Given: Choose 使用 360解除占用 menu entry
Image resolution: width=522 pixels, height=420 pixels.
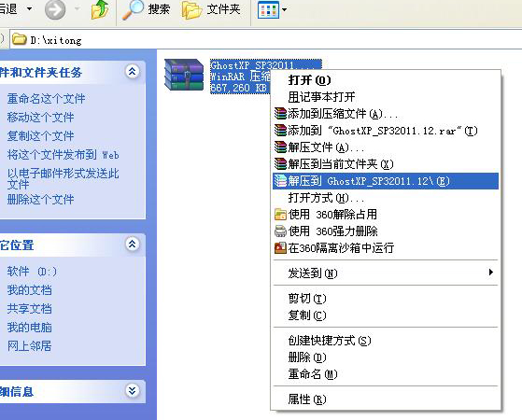Looking at the screenshot, I should point(385,215).
